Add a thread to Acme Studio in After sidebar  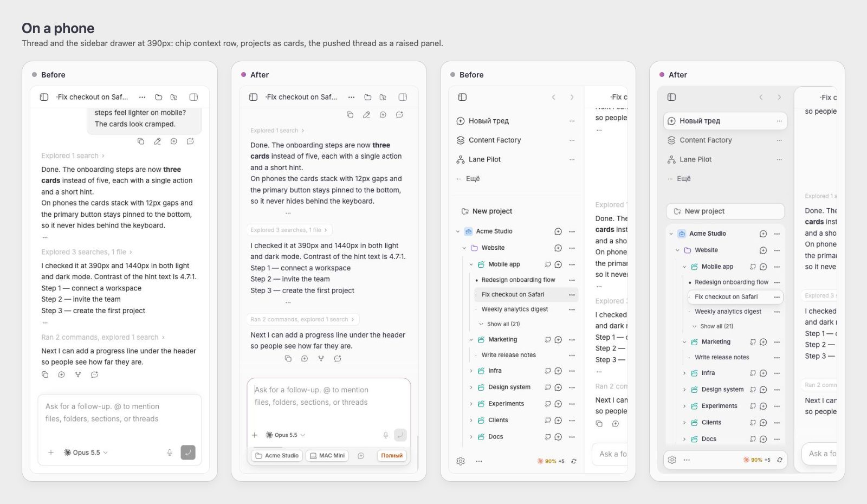pyautogui.click(x=763, y=234)
